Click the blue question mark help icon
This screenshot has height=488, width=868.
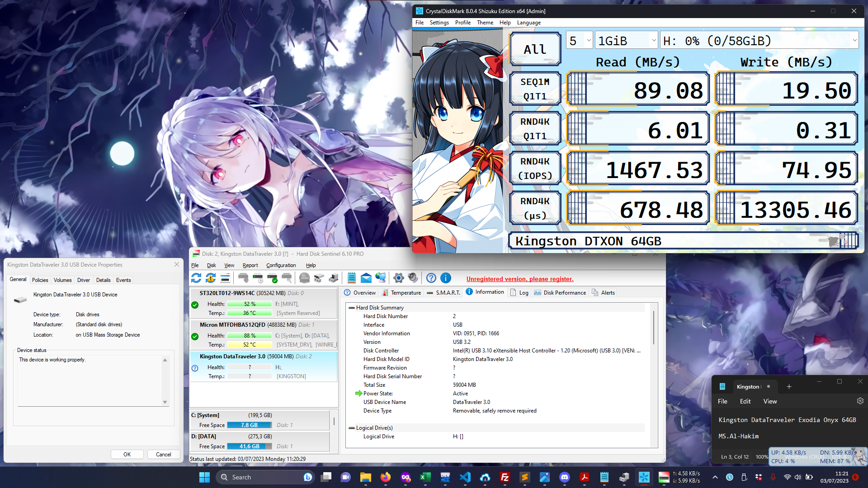tap(431, 278)
